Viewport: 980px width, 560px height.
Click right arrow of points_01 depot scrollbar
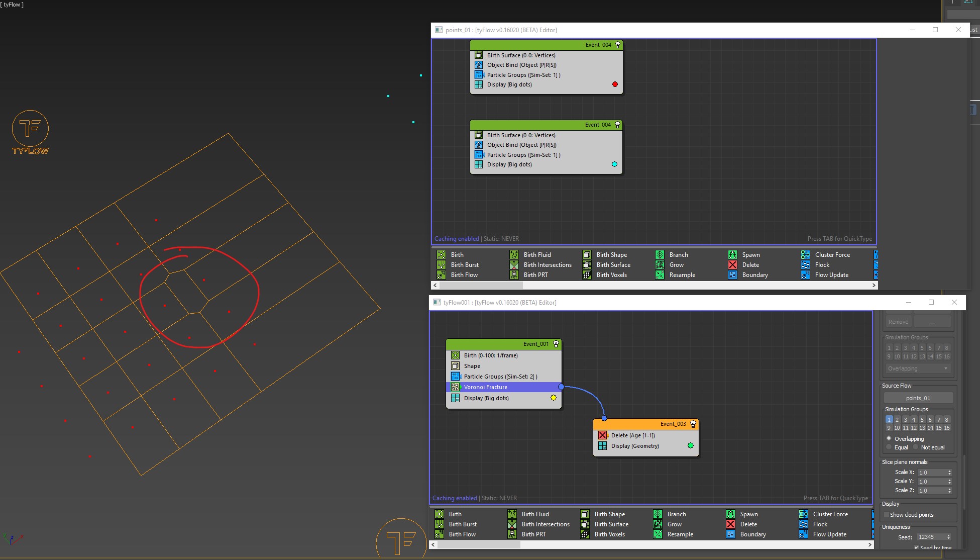point(874,285)
